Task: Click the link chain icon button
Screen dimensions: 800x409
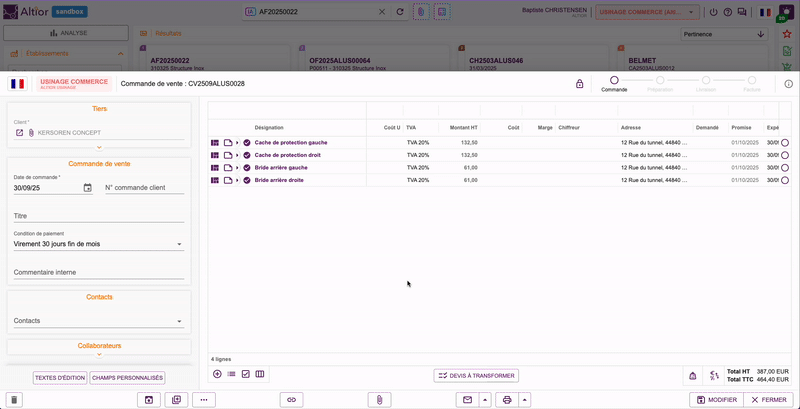Action: point(291,400)
